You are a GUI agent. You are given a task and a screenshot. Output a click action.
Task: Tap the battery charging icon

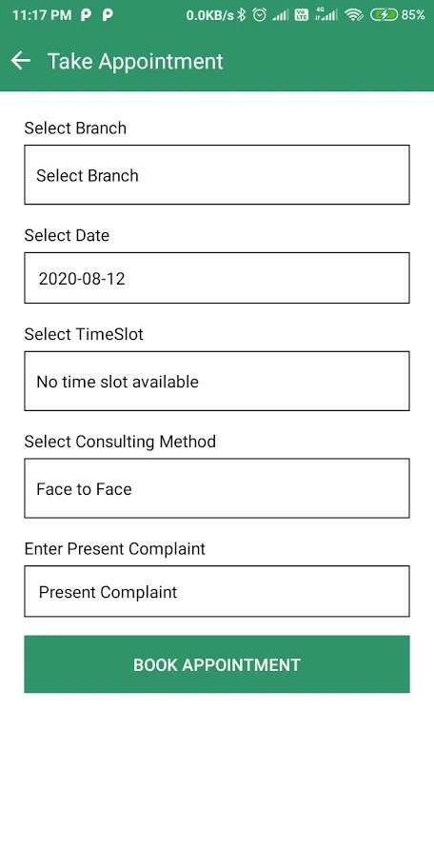pyautogui.click(x=385, y=15)
